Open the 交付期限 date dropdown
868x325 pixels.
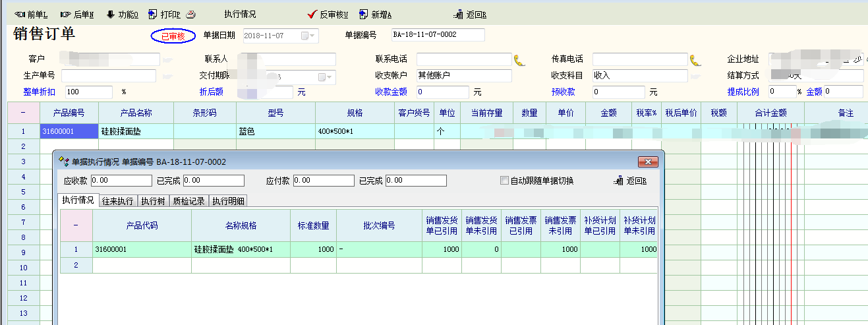(329, 76)
